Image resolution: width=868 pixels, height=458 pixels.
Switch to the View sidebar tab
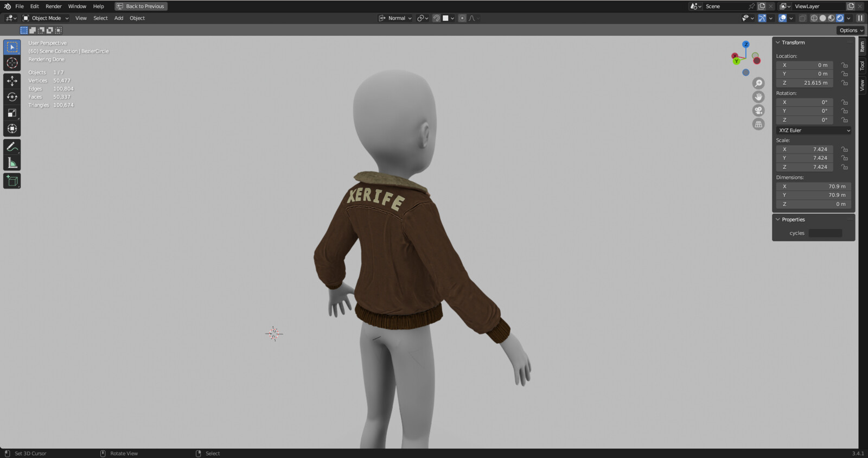click(x=862, y=85)
